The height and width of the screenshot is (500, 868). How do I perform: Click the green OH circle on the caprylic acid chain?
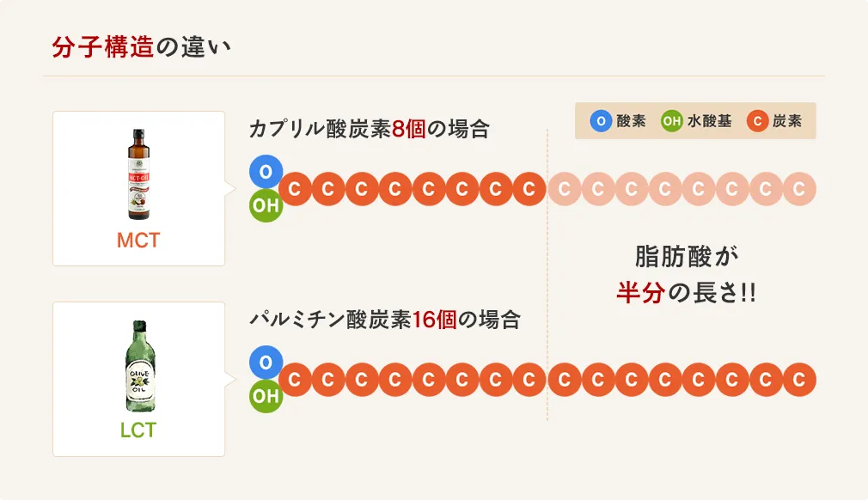(x=266, y=206)
